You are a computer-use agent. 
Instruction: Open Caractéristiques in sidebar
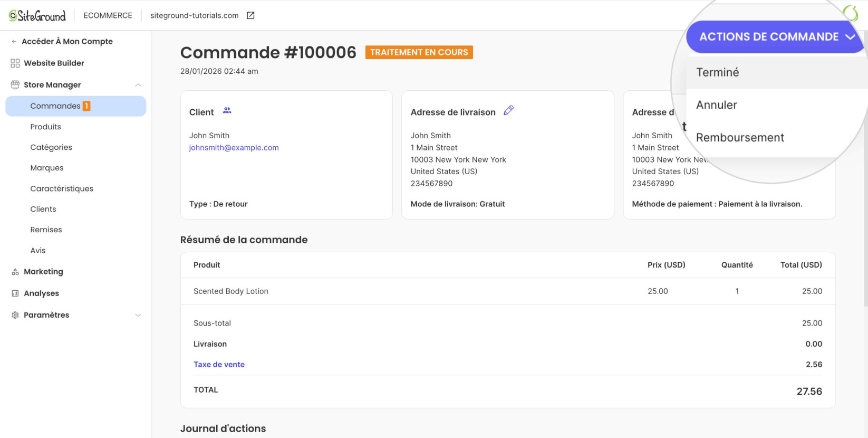62,188
